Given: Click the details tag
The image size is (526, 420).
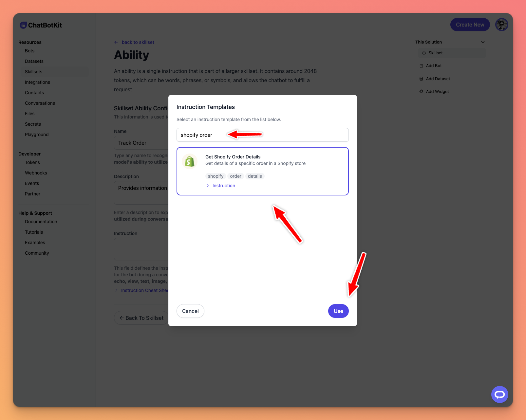Looking at the screenshot, I should click(255, 176).
